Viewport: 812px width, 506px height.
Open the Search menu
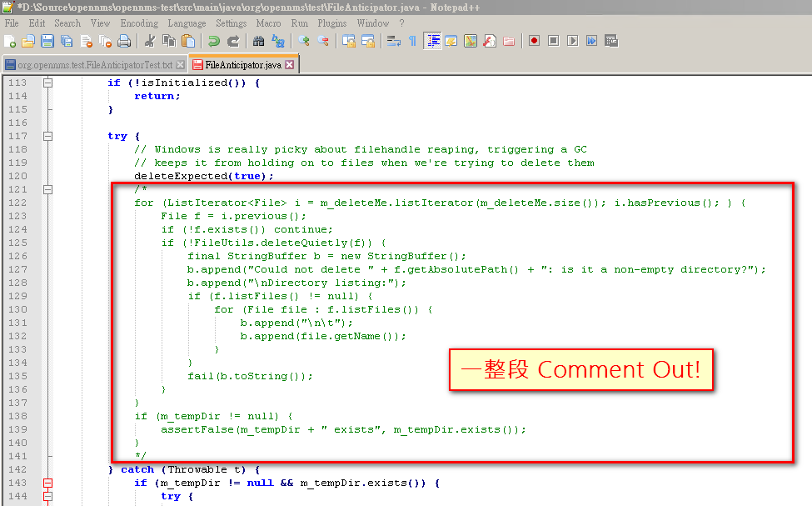67,23
